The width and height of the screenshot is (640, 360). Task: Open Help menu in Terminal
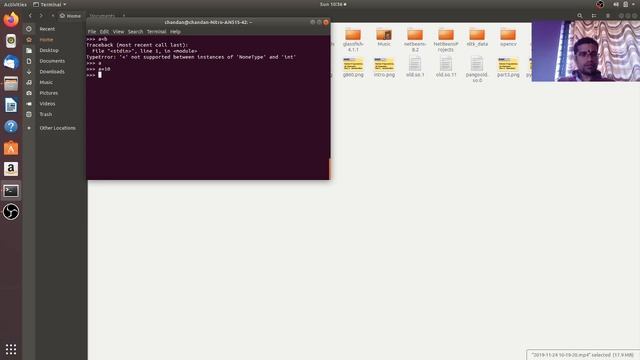[x=175, y=31]
